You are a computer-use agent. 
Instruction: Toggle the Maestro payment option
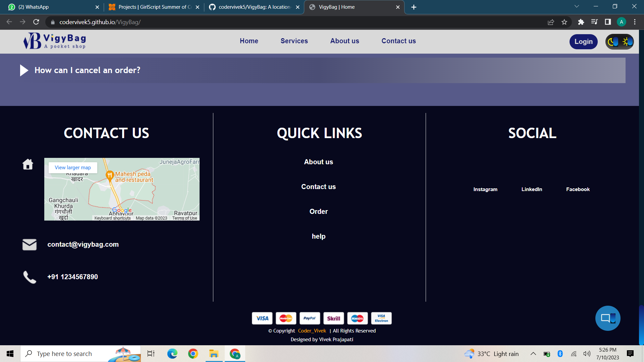click(358, 318)
